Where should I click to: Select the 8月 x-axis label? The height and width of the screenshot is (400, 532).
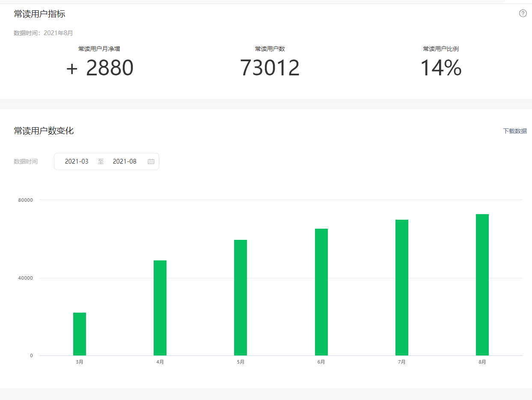tap(482, 362)
